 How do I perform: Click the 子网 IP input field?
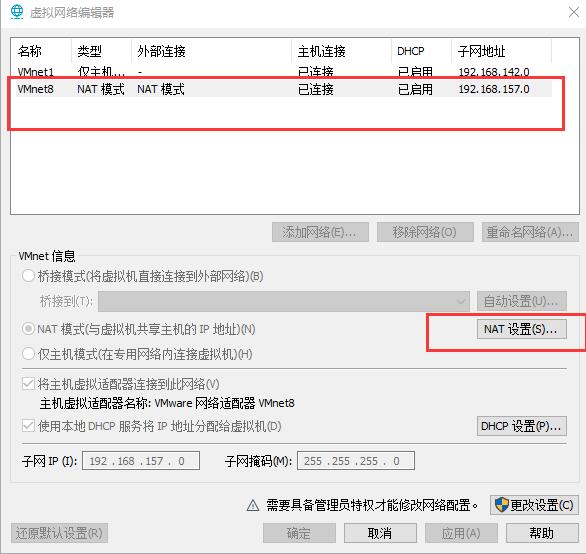click(141, 461)
